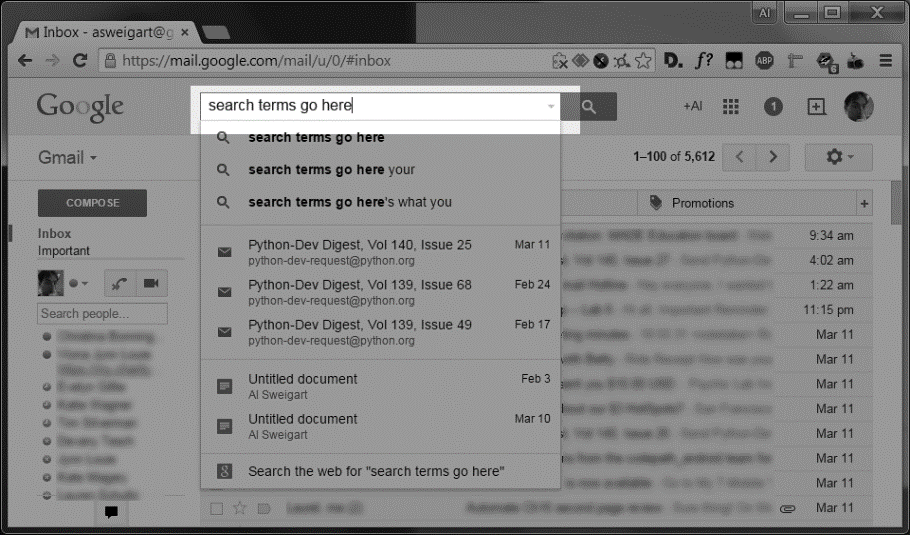Screen dimensions: 910x535
Task: Bookmark this page with the star icon
Action: pyautogui.click(x=643, y=60)
